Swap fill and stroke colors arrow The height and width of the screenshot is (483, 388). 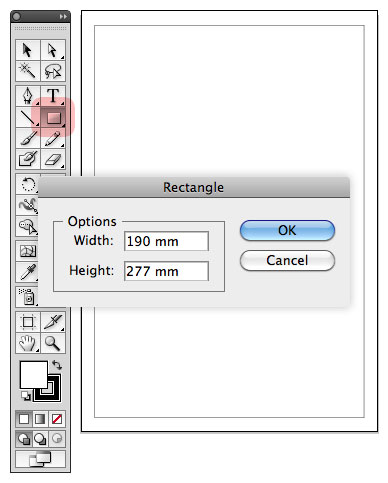pos(57,365)
